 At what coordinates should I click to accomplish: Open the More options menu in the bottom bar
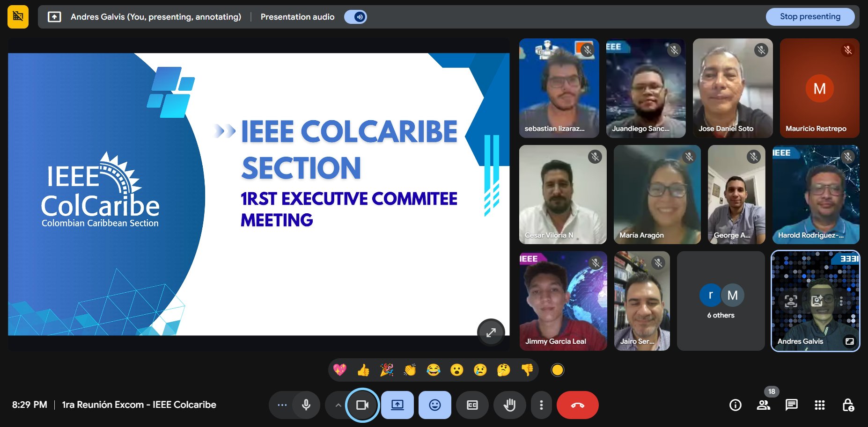tap(541, 405)
